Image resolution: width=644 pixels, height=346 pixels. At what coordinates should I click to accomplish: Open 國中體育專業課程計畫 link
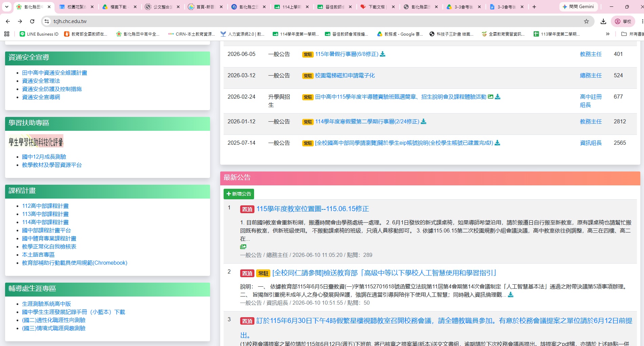(49, 239)
